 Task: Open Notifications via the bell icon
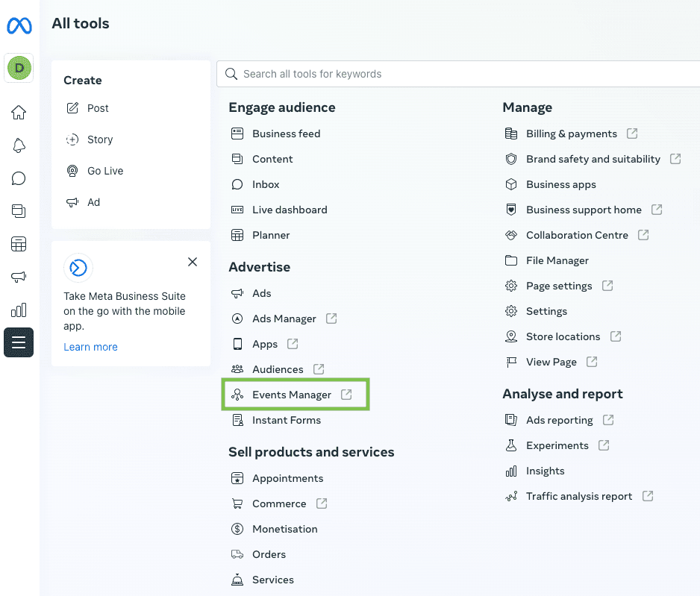coord(19,145)
